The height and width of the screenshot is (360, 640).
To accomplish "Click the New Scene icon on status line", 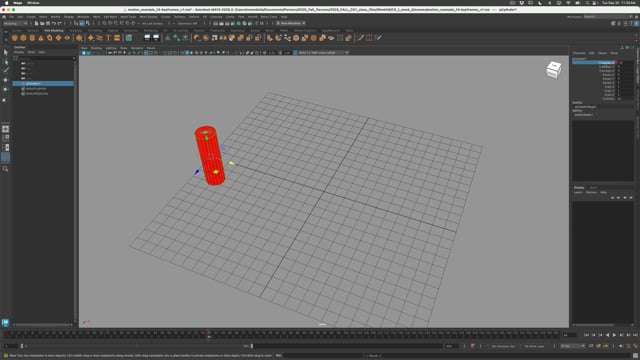I will click(x=36, y=24).
